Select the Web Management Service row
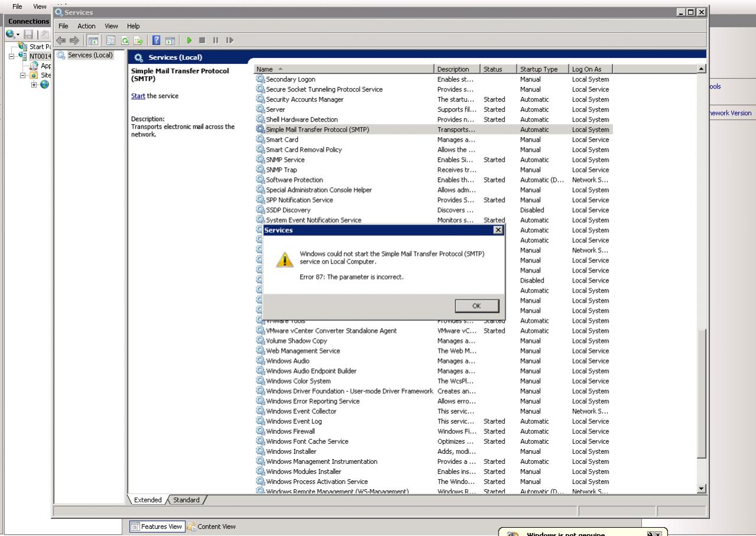 tap(434, 351)
